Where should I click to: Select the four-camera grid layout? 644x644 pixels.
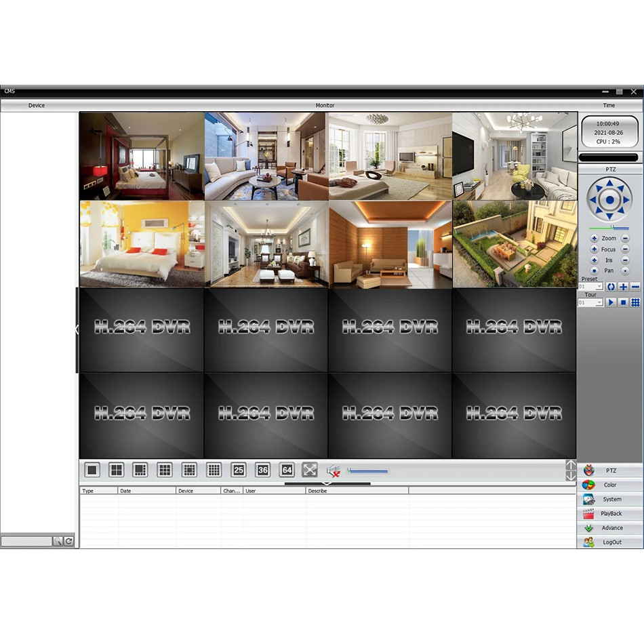click(117, 470)
